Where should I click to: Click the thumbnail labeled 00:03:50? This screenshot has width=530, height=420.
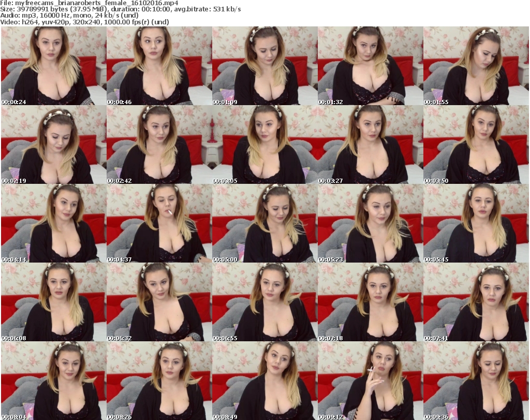[x=476, y=144]
